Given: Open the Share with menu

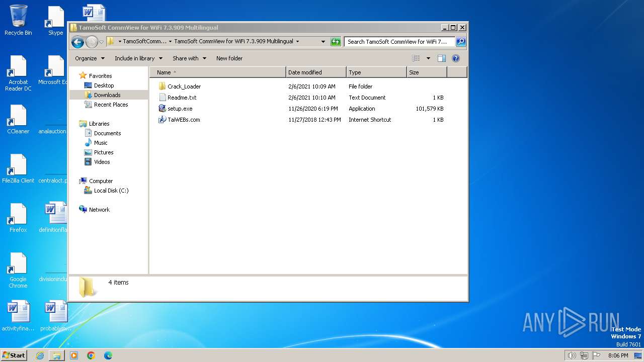Looking at the screenshot, I should pos(189,58).
